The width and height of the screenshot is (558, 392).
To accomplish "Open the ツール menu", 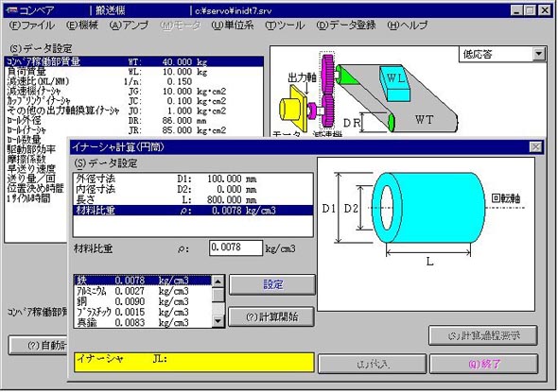I will 285,26.
